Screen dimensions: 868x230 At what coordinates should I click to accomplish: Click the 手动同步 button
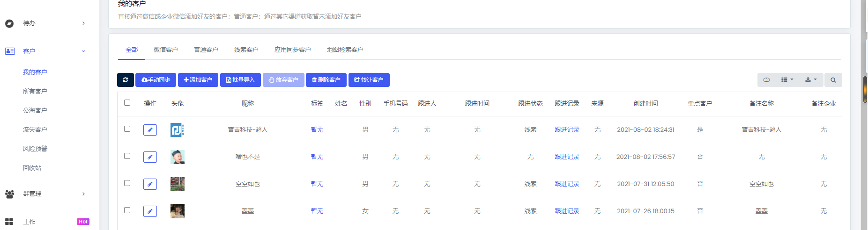tap(156, 80)
